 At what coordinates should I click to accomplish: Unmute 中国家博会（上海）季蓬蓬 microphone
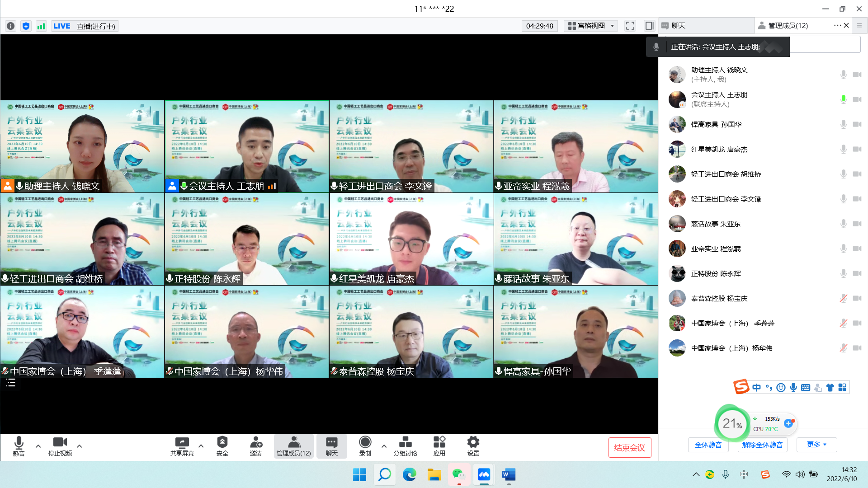pyautogui.click(x=843, y=323)
